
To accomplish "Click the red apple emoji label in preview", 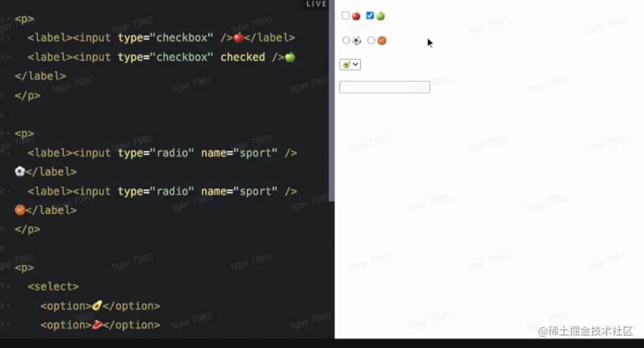I will pos(356,16).
